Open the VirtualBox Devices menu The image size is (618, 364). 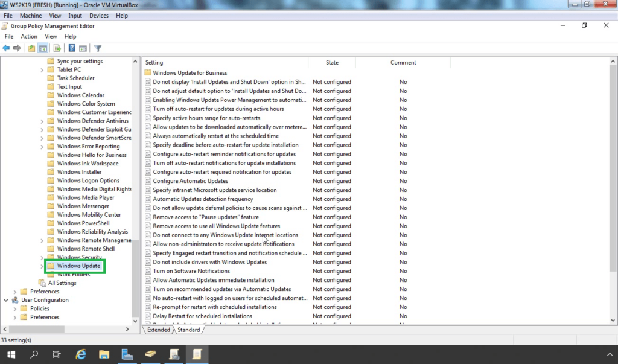click(x=98, y=15)
